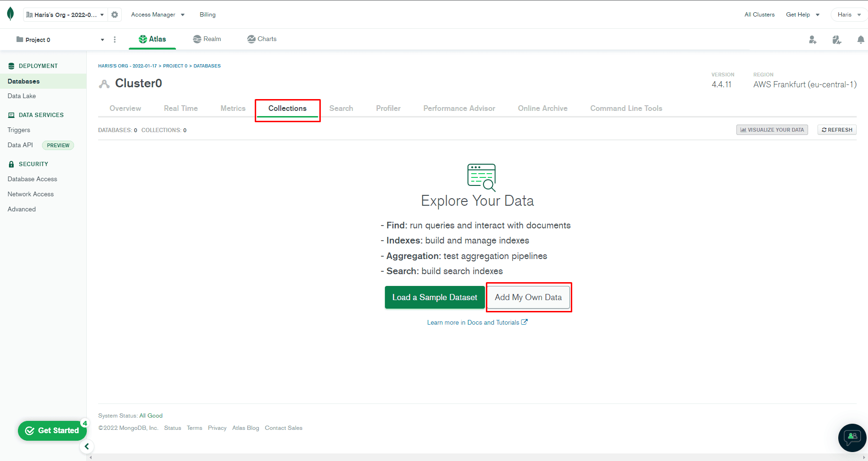Expand the Access Manager menu

pos(158,15)
